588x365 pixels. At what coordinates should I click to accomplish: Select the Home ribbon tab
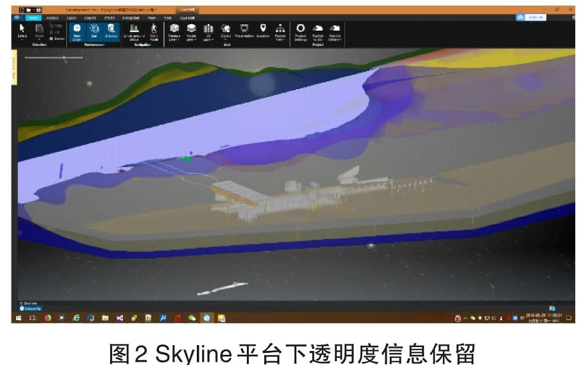tap(33, 17)
